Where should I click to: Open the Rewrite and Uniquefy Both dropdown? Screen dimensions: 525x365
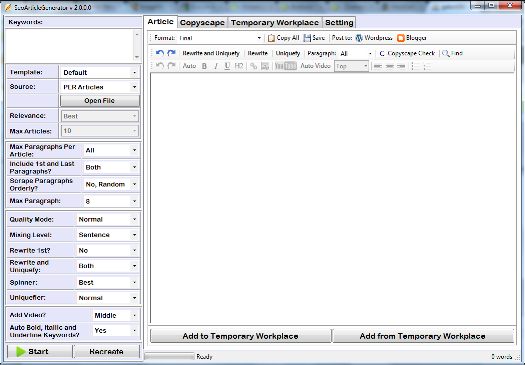[x=107, y=266]
